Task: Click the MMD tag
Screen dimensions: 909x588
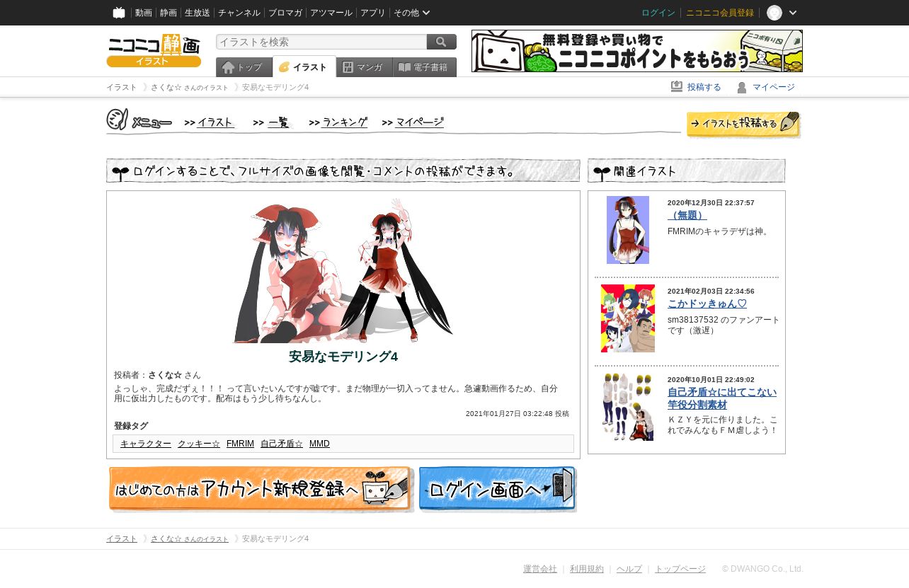Action: tap(319, 444)
